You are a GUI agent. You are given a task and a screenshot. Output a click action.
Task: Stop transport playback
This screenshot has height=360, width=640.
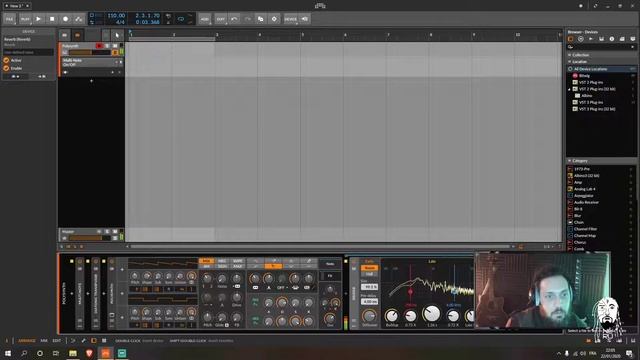52,19
